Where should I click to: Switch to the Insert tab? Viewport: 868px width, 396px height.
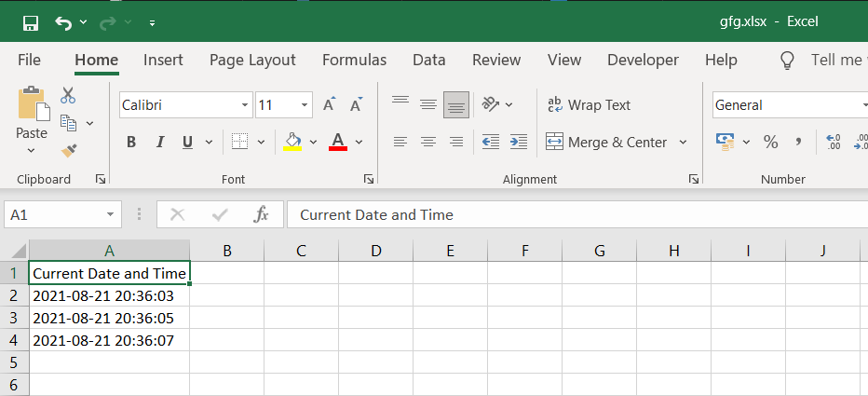click(x=163, y=60)
